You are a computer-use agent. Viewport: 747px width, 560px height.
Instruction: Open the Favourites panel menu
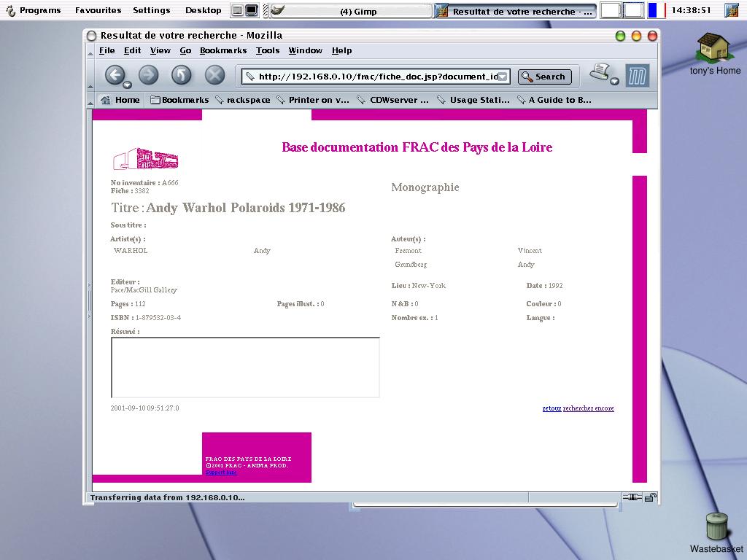coord(98,10)
